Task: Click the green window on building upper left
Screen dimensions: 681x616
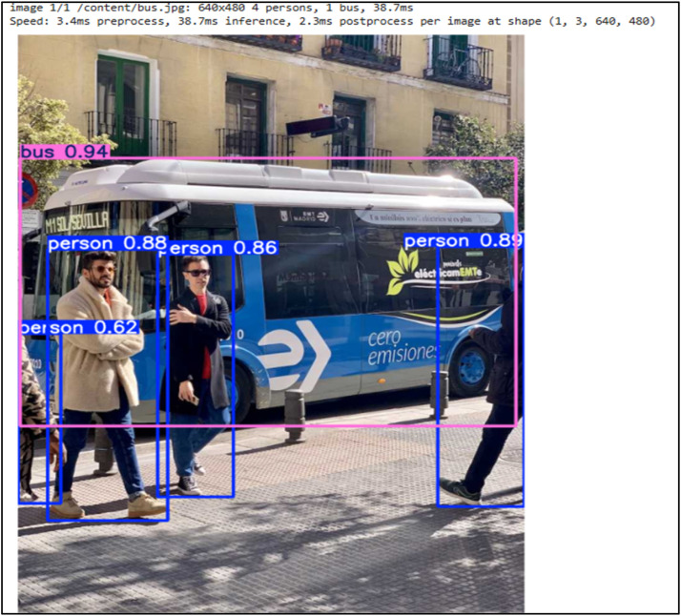Action: [x=123, y=102]
